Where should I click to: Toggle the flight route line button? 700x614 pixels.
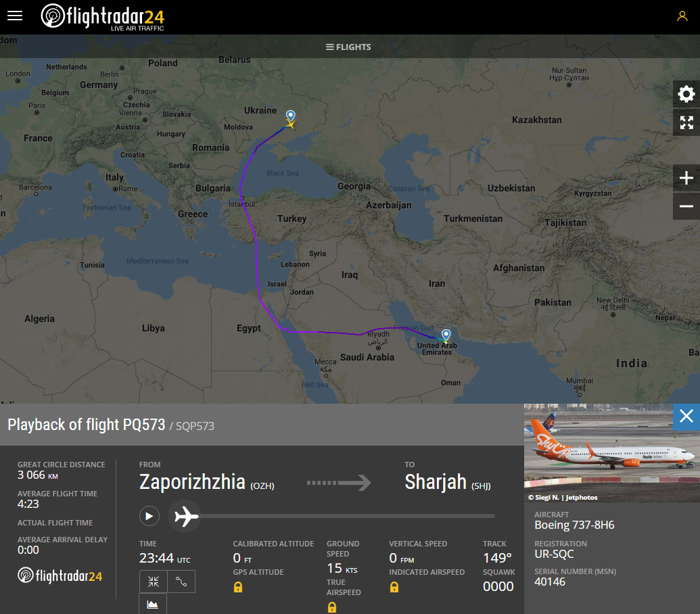click(x=181, y=582)
